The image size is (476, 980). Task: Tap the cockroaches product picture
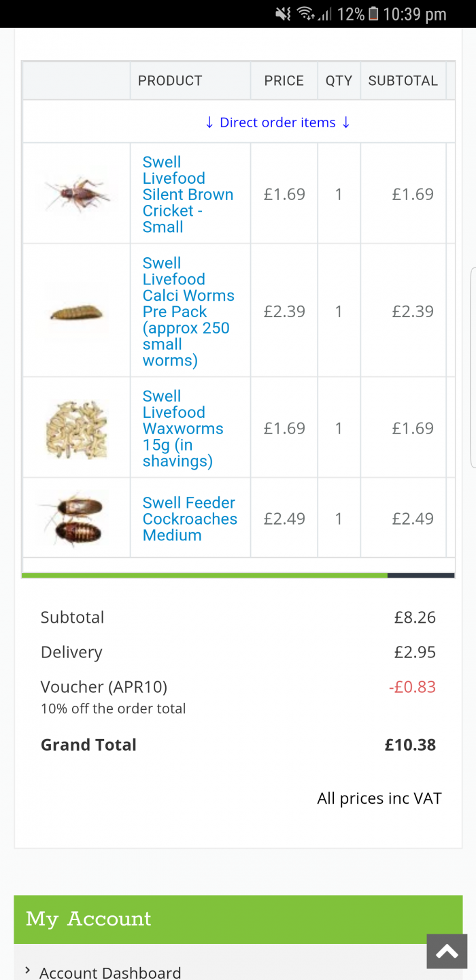tap(76, 519)
